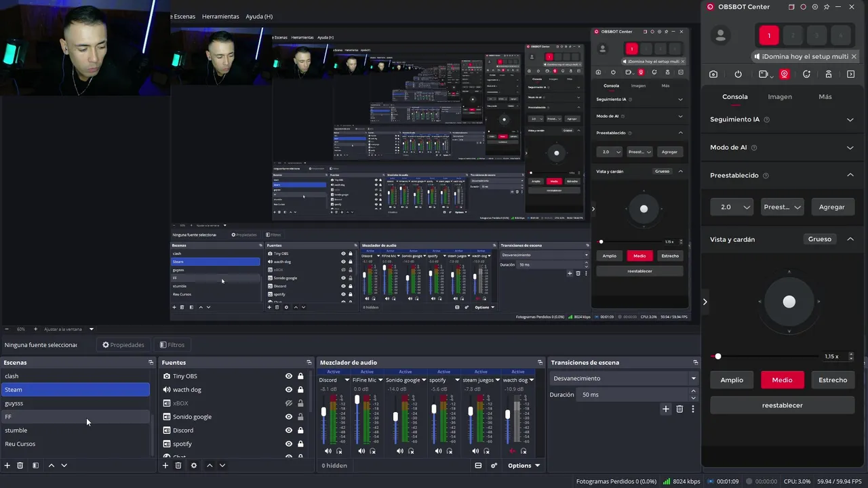Open the Discord mixer channel dropdown
The width and height of the screenshot is (868, 488).
point(347,380)
